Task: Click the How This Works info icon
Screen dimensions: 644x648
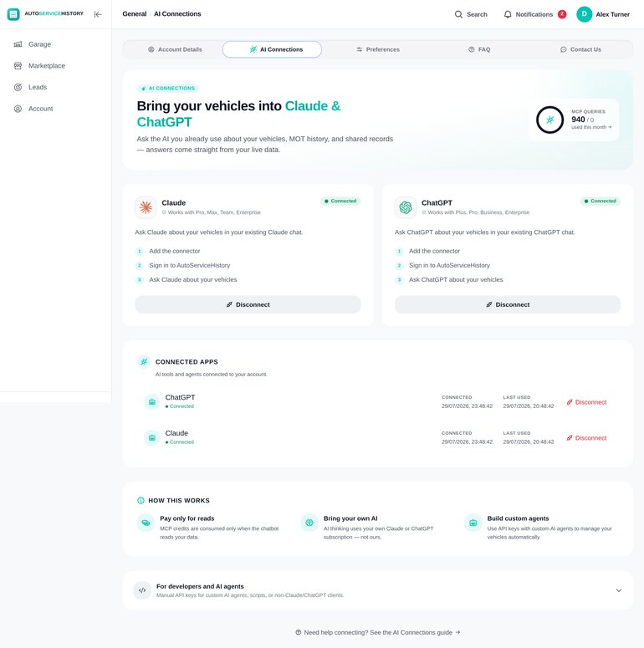Action: pyautogui.click(x=141, y=501)
